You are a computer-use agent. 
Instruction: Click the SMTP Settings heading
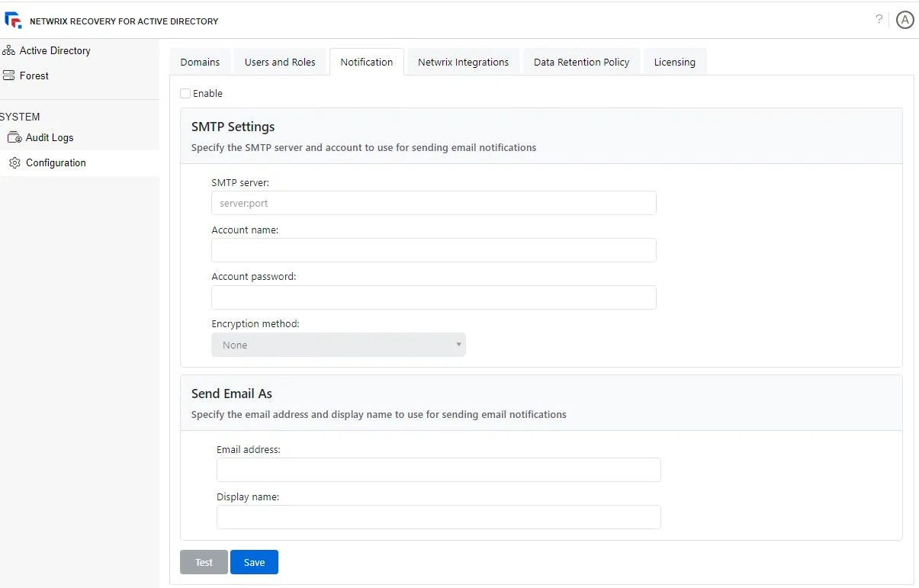(x=233, y=127)
